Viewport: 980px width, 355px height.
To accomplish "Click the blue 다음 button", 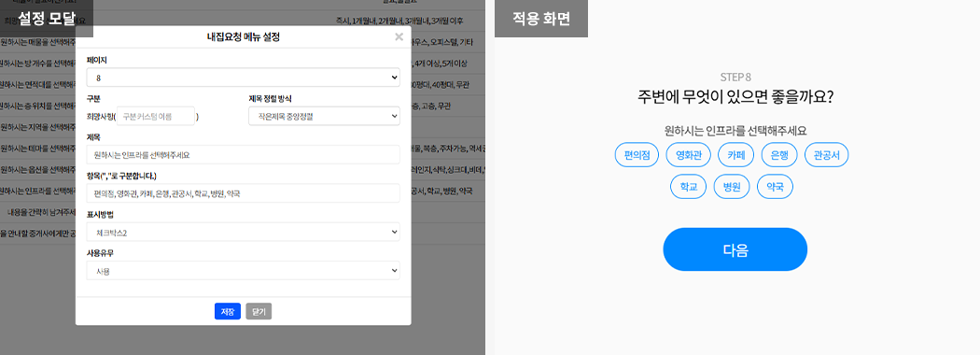I will [x=735, y=249].
